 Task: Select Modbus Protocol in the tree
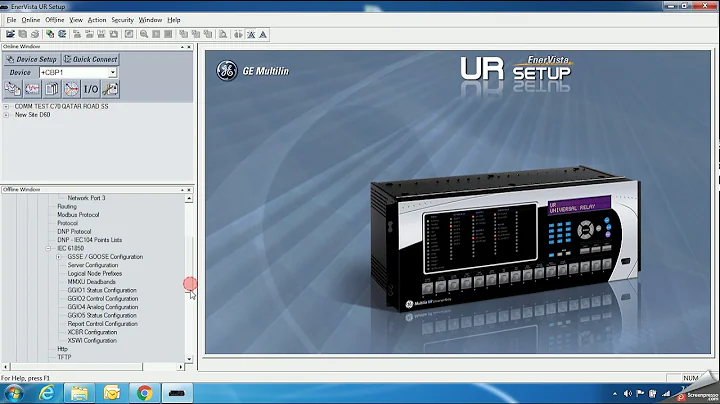point(78,215)
